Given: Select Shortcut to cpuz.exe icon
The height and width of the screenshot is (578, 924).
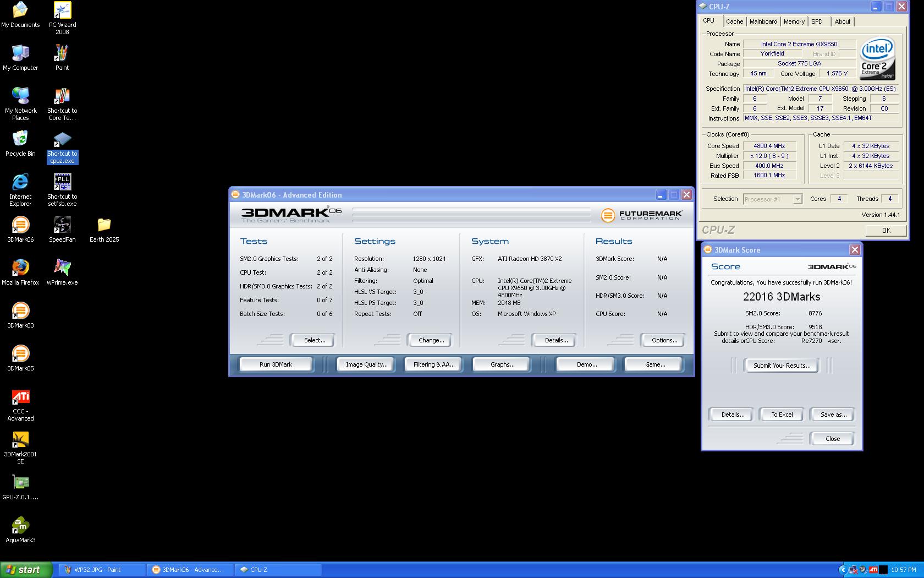Looking at the screenshot, I should pyautogui.click(x=62, y=147).
